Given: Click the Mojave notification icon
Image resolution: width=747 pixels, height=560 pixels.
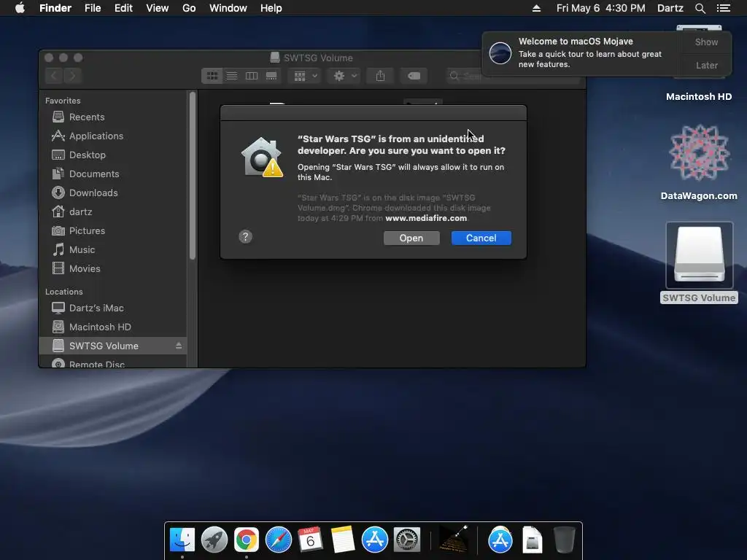Looking at the screenshot, I should 500,52.
